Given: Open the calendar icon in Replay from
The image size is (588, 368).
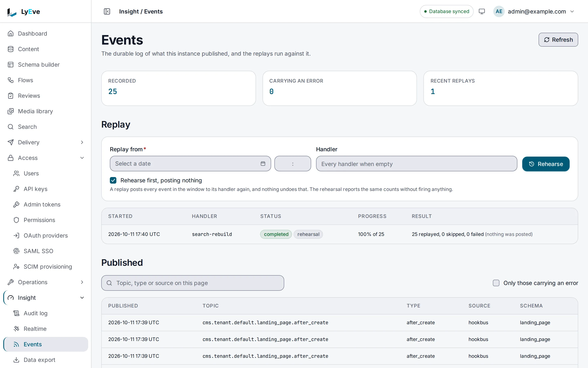Looking at the screenshot, I should (263, 164).
